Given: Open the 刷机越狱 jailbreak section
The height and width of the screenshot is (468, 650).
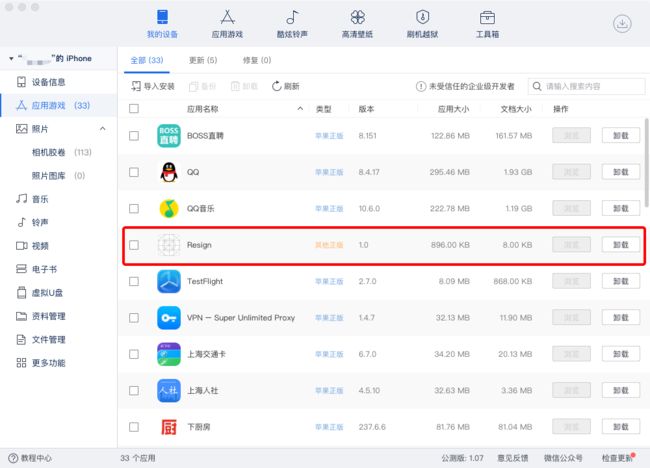Looking at the screenshot, I should pyautogui.click(x=422, y=24).
